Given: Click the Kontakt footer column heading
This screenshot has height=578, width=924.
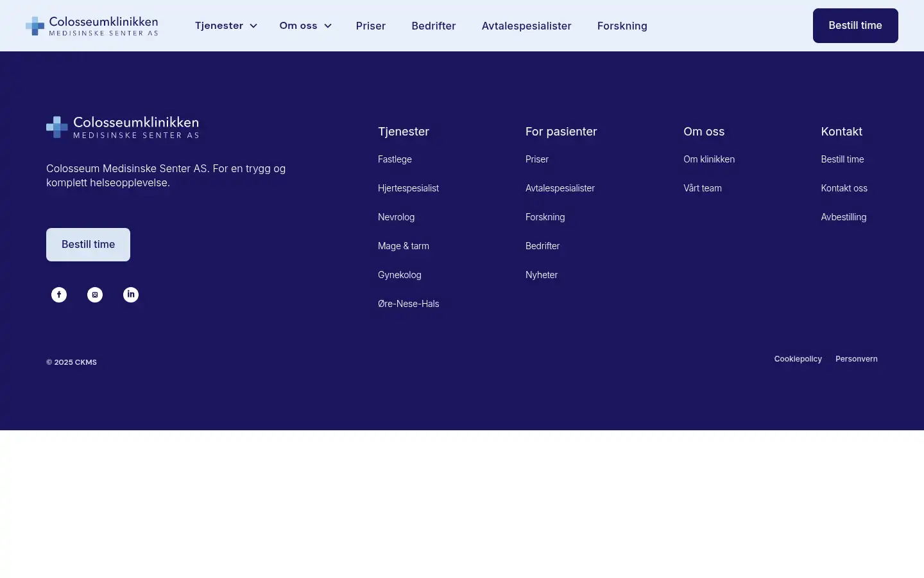Looking at the screenshot, I should (x=842, y=132).
